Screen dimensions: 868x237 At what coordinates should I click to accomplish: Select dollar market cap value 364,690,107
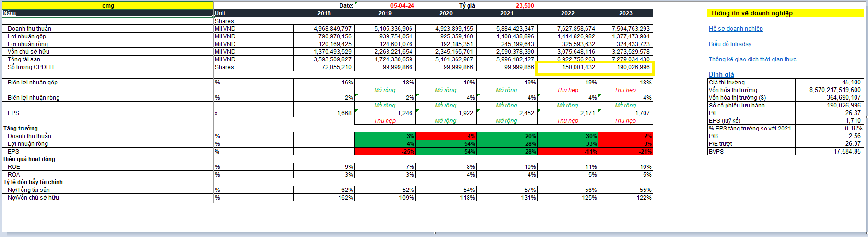tap(829, 98)
